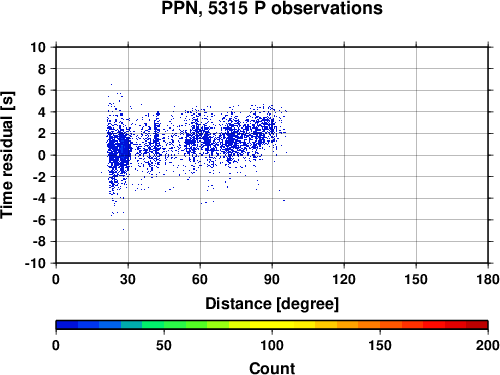Click y-axis tick label '8'
Screen dimensions: 500x375
coord(42,69)
